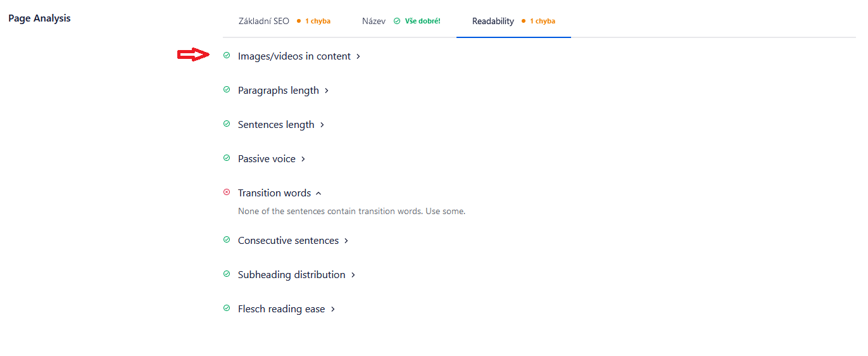Click green check icon beside Paragraphs length

(x=227, y=90)
